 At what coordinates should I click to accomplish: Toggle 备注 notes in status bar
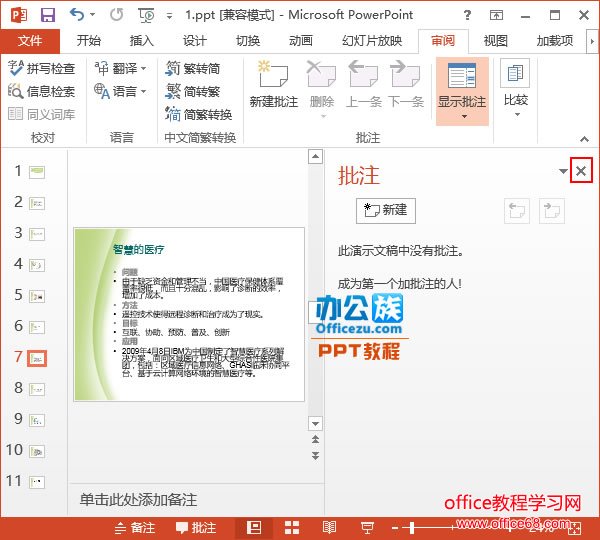pos(135,528)
